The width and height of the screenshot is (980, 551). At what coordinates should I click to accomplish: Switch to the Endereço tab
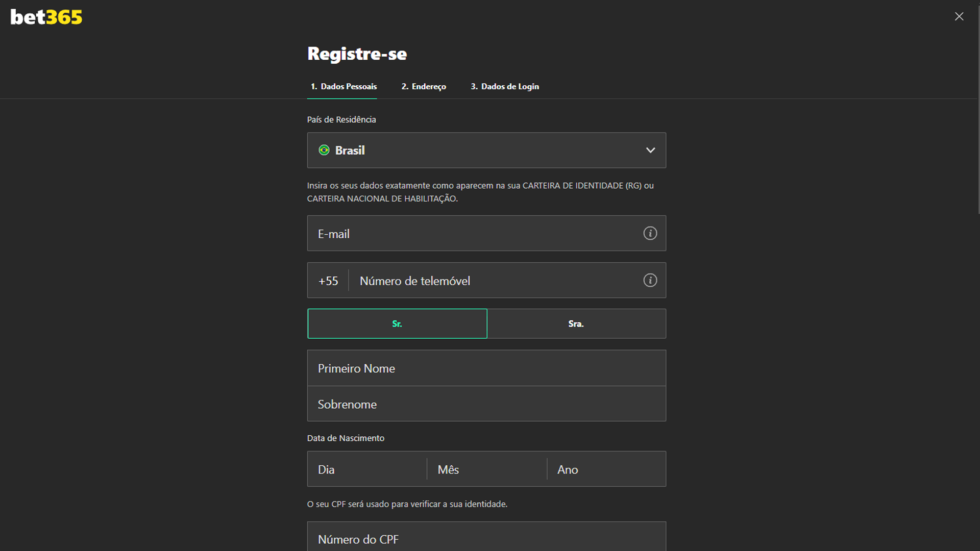click(424, 86)
